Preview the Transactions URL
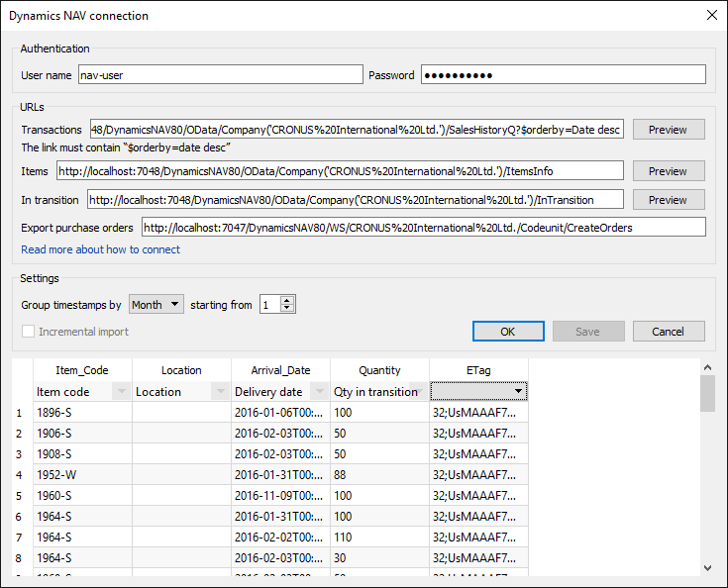The width and height of the screenshot is (728, 588). (668, 130)
